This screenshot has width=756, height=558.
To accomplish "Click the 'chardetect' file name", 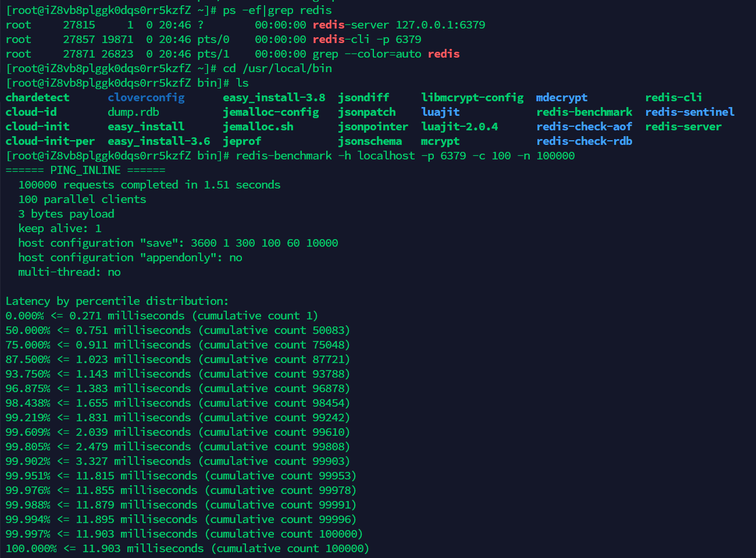I will [37, 98].
